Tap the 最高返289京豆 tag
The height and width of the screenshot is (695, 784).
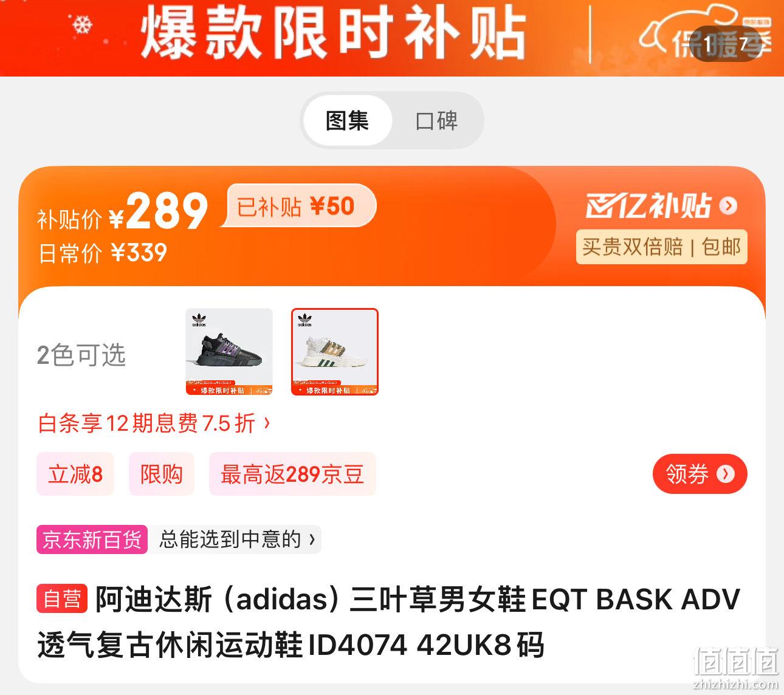pyautogui.click(x=292, y=474)
